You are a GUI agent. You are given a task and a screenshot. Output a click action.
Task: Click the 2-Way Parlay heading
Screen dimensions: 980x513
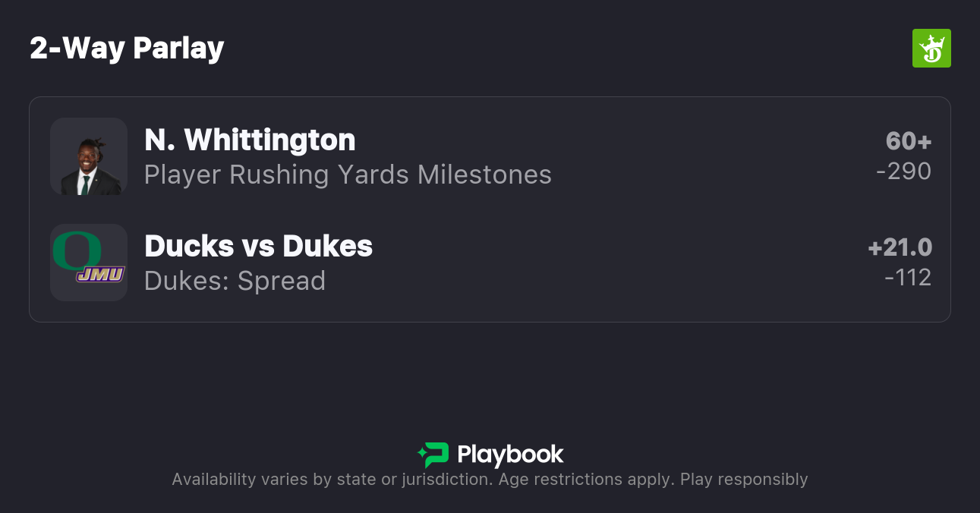click(x=127, y=49)
